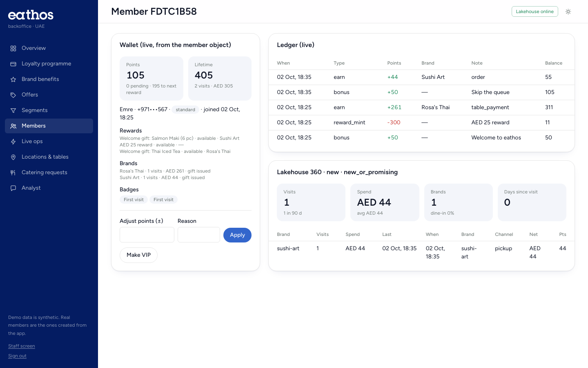588x368 pixels.
Task: Click the Loyalty programme card icon
Action: (x=13, y=64)
